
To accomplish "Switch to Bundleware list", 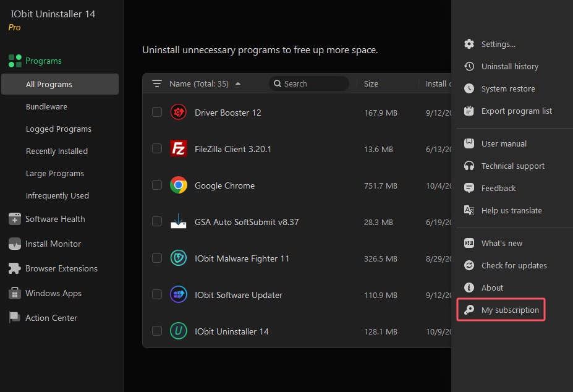I will tap(46, 107).
